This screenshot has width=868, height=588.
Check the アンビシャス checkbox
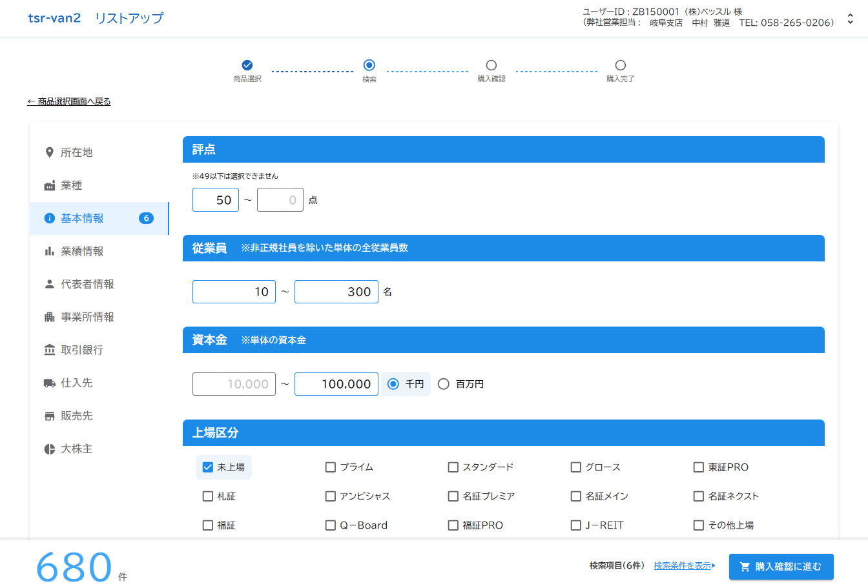pyautogui.click(x=331, y=496)
